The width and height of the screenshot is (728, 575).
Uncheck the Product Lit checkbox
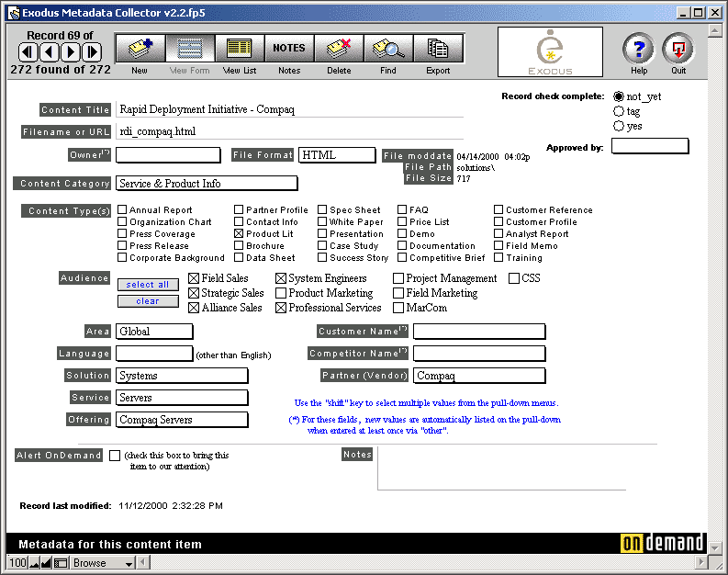point(239,233)
